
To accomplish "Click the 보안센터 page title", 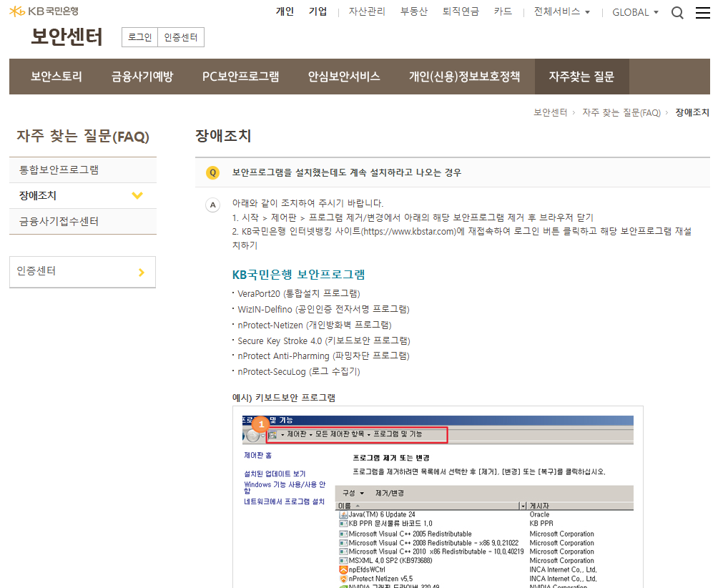I will [x=67, y=36].
